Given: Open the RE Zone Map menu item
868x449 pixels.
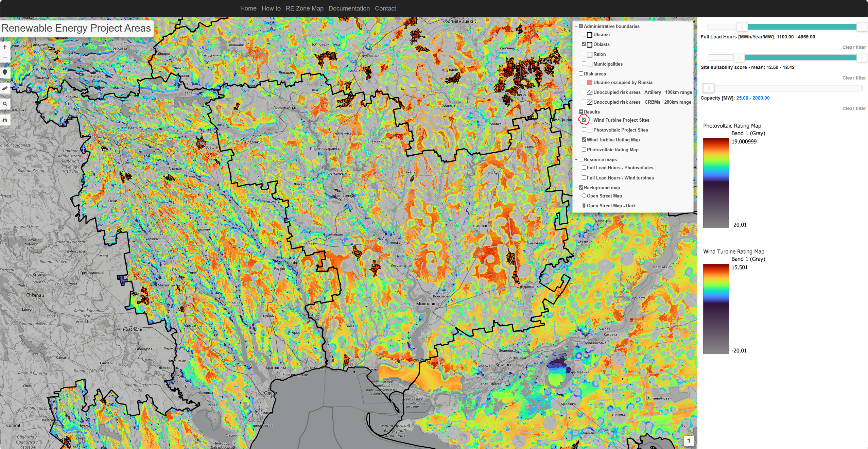Looking at the screenshot, I should point(304,8).
